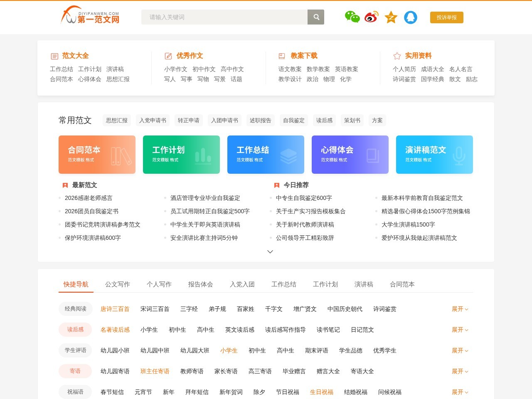Open the 个人简历 link
532x399 pixels.
click(x=404, y=69)
